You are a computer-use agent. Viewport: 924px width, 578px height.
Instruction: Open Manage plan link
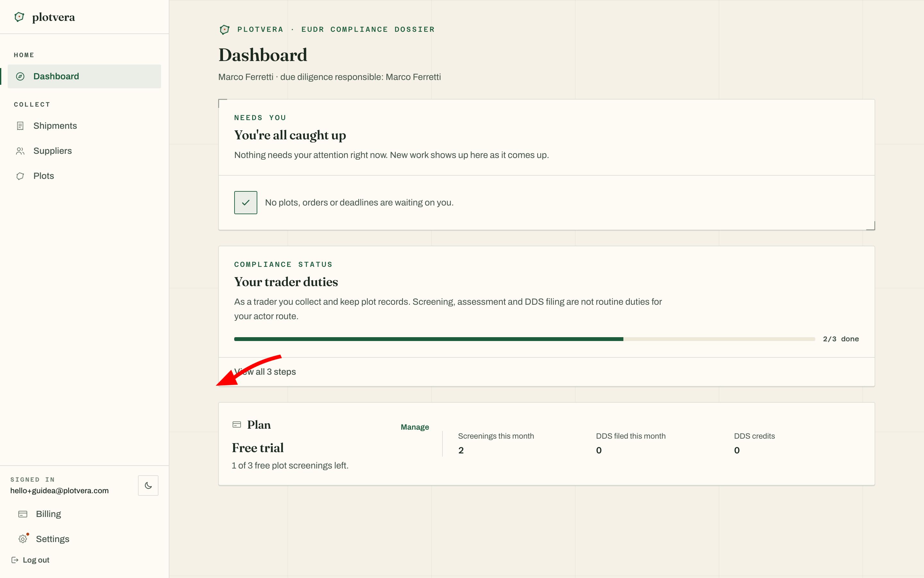[x=415, y=427]
